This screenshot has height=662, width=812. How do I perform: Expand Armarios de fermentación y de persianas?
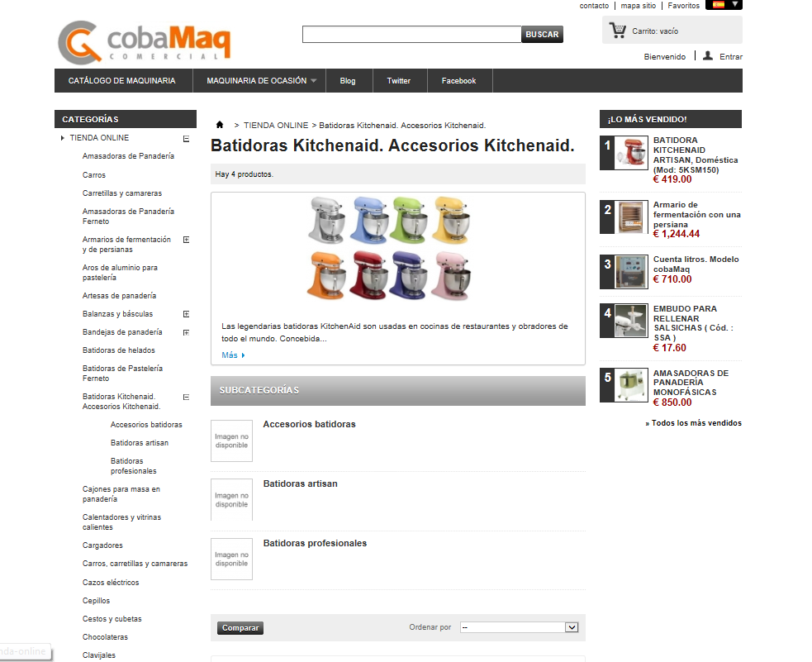(187, 240)
